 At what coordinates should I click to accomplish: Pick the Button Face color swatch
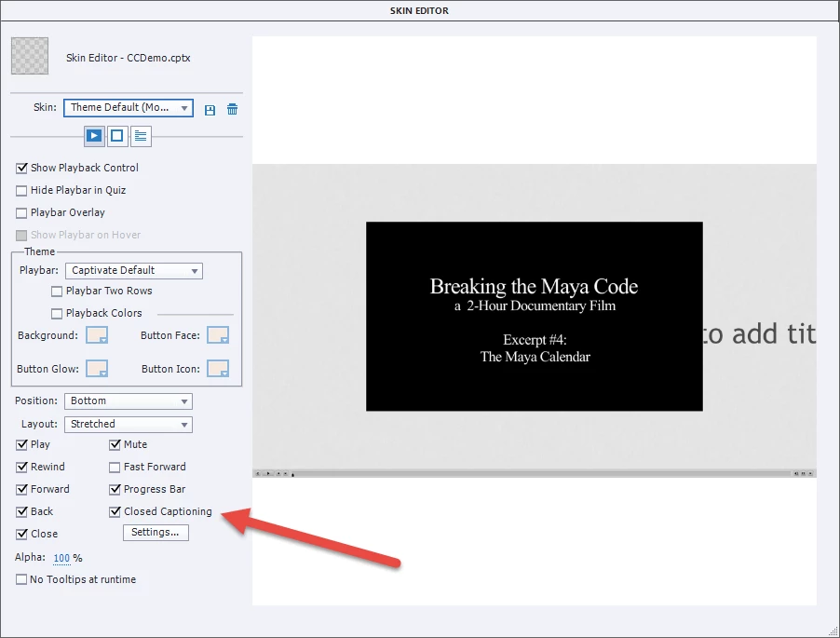(x=218, y=335)
